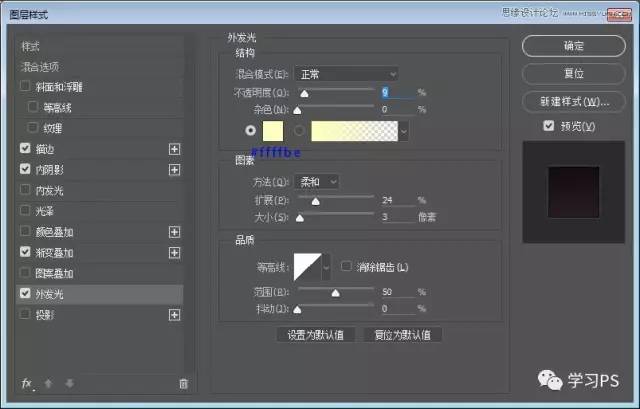This screenshot has height=409, width=640.
Task: Click the move effect up arrow
Action: tap(49, 383)
